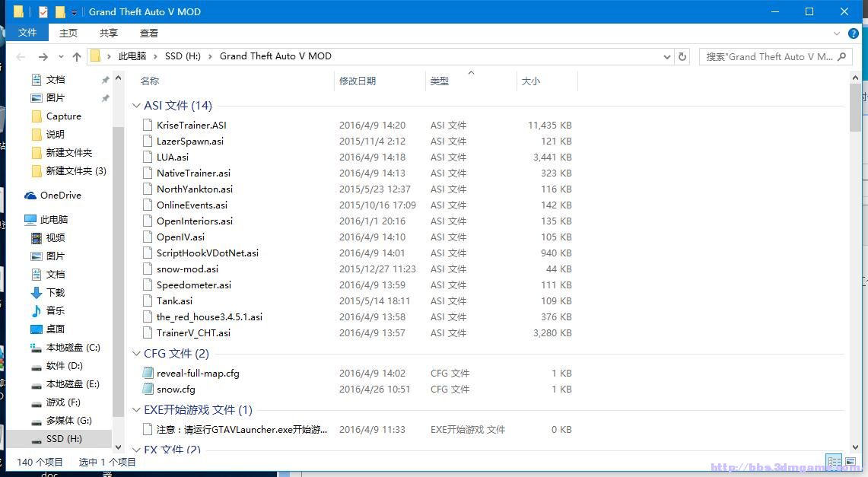Select the ScriptHookVDotNet.asi file
Viewport: 868px width, 477px height.
[x=207, y=253]
